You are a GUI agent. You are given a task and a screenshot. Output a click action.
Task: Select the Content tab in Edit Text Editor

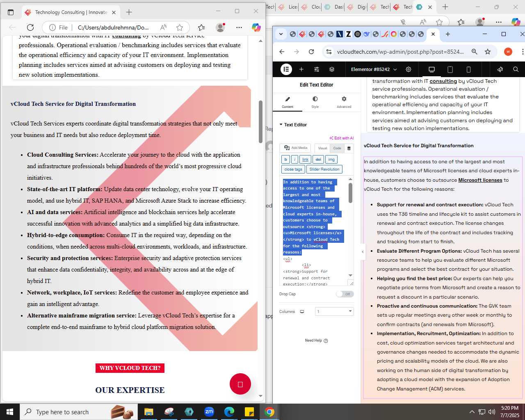pyautogui.click(x=288, y=102)
